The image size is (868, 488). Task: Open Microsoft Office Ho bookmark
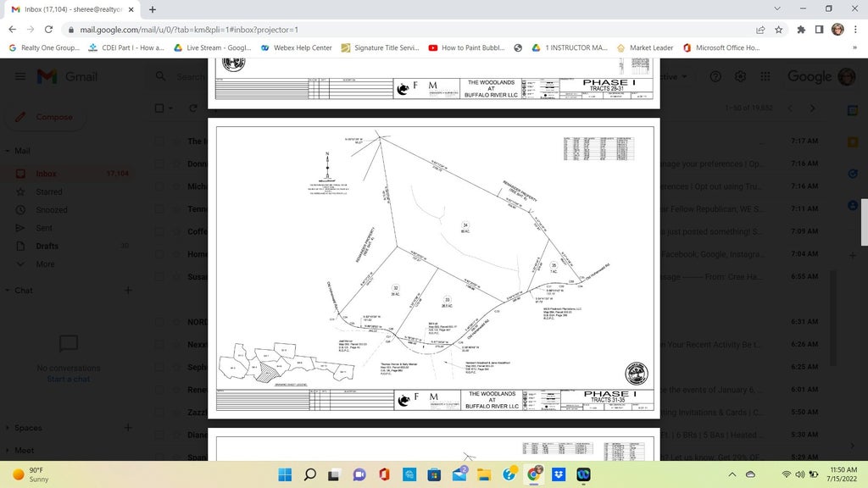[x=721, y=48]
